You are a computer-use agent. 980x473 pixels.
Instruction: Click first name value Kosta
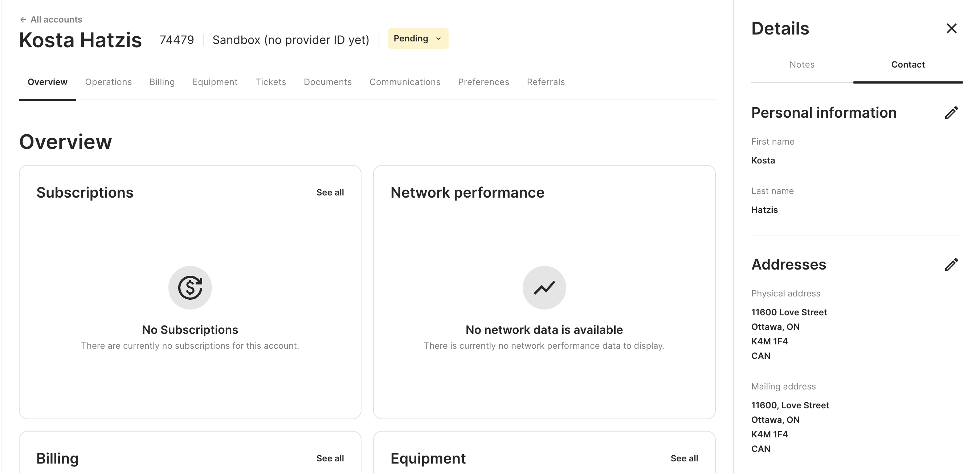[x=763, y=160]
